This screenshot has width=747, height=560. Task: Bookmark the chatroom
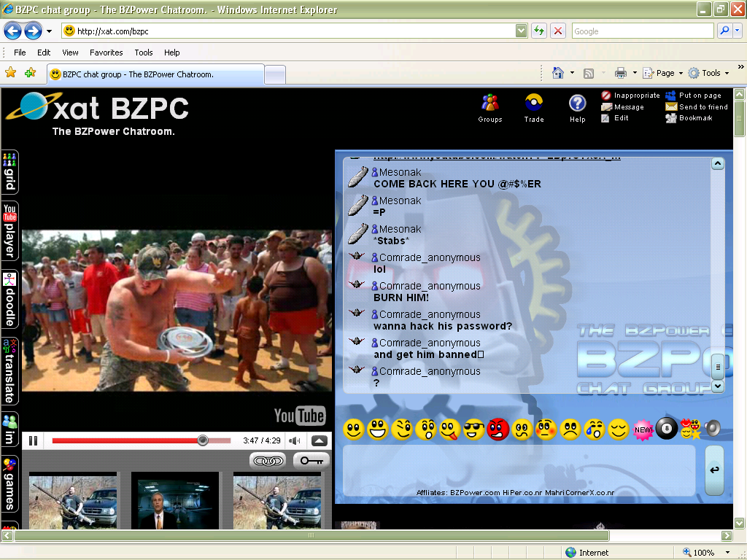[x=694, y=118]
